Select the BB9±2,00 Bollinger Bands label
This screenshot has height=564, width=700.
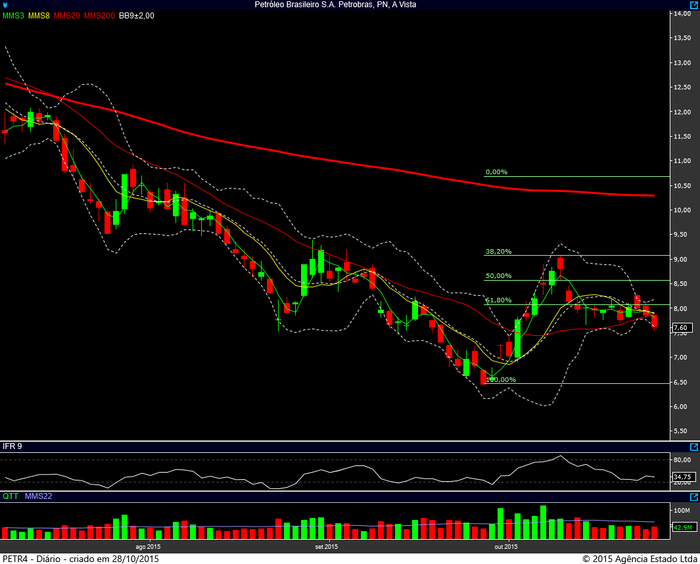click(139, 17)
